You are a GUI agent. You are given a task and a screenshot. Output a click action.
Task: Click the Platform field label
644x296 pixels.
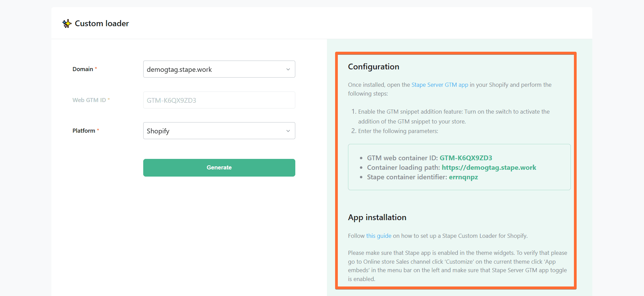tap(84, 131)
